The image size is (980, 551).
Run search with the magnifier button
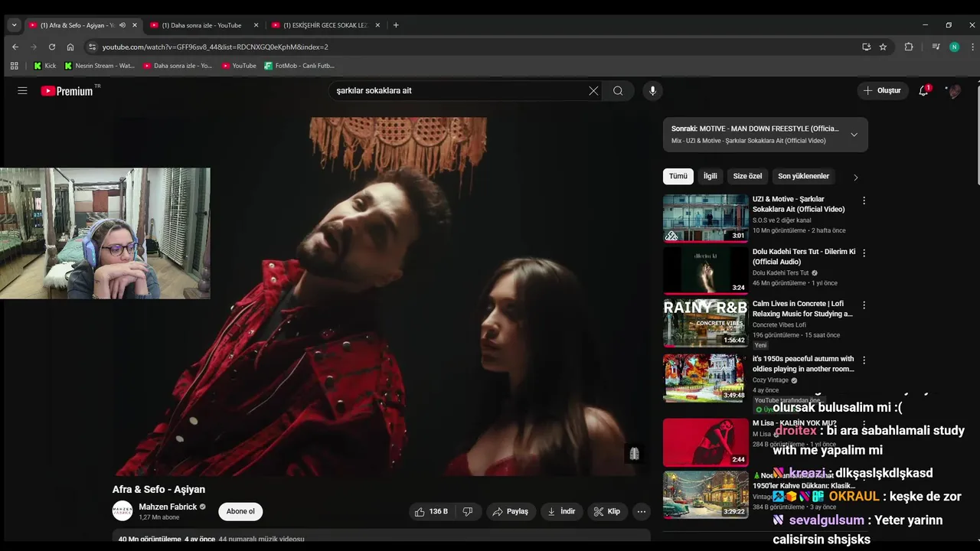click(x=618, y=90)
